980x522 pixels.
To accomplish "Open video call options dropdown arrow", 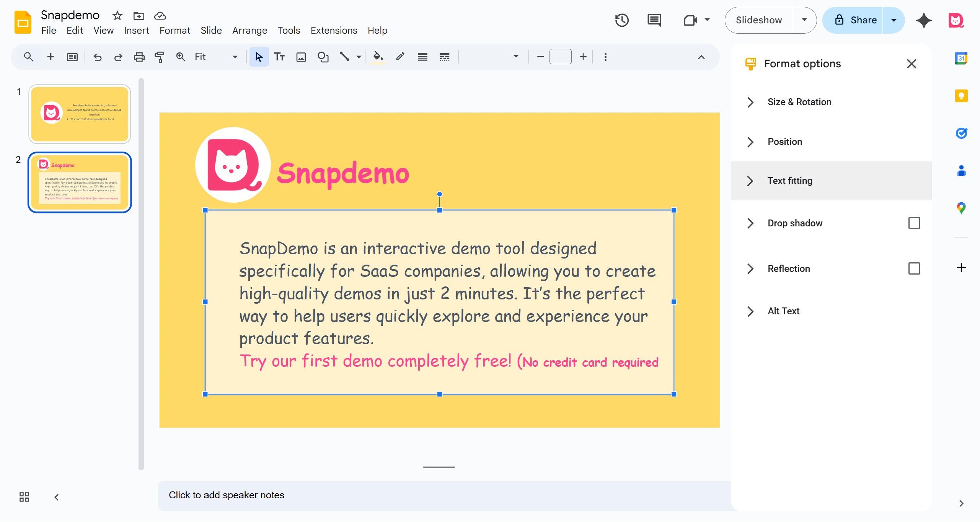I will tap(707, 20).
